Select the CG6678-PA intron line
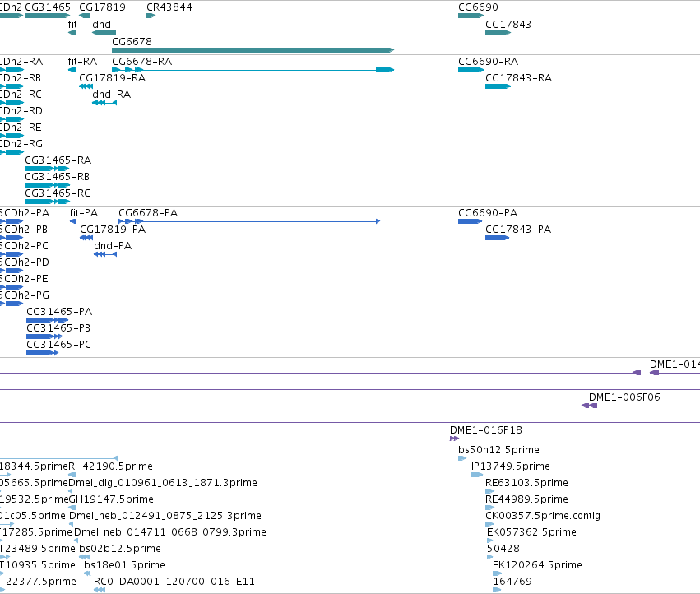 tap(259, 221)
